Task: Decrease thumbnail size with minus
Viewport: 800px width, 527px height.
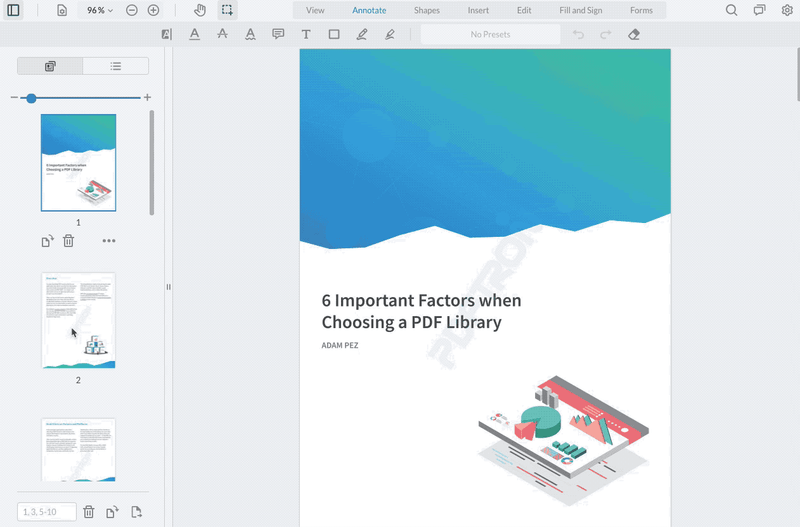Action: pyautogui.click(x=14, y=97)
